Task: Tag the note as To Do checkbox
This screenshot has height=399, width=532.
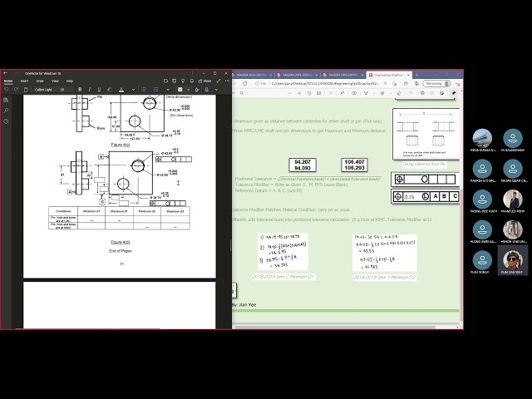Action: point(180,90)
